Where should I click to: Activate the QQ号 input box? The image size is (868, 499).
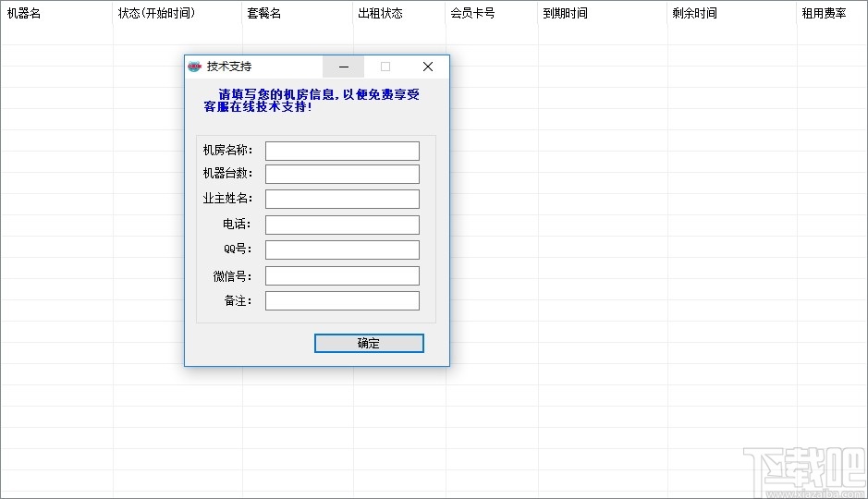tap(342, 249)
